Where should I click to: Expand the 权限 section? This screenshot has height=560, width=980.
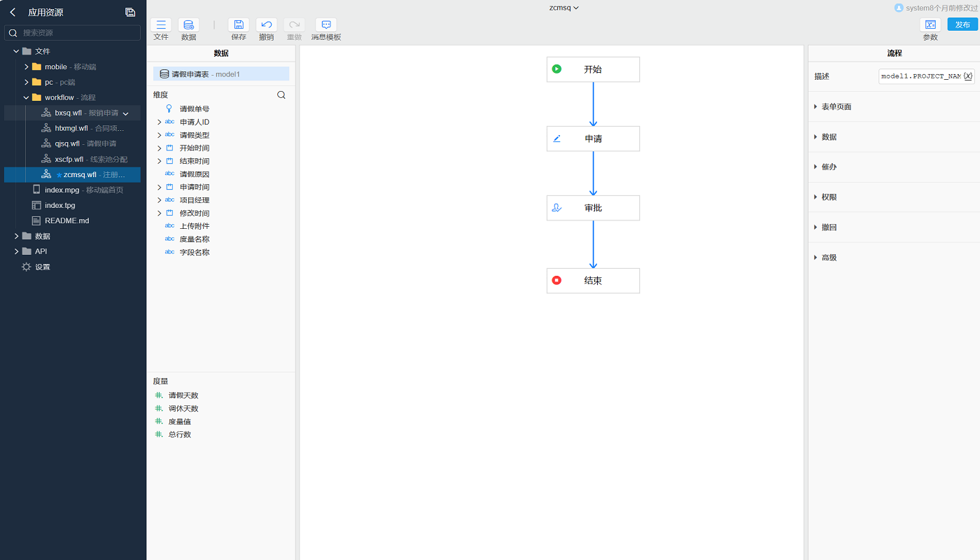829,197
